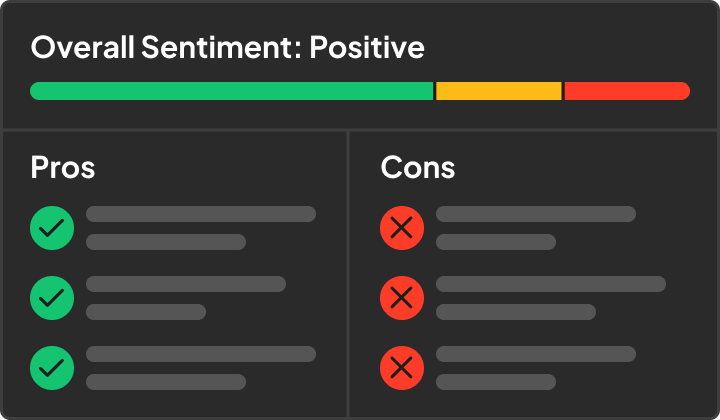This screenshot has height=420, width=720.
Task: Select third Pros item's top placeholder line
Action: [x=201, y=354]
